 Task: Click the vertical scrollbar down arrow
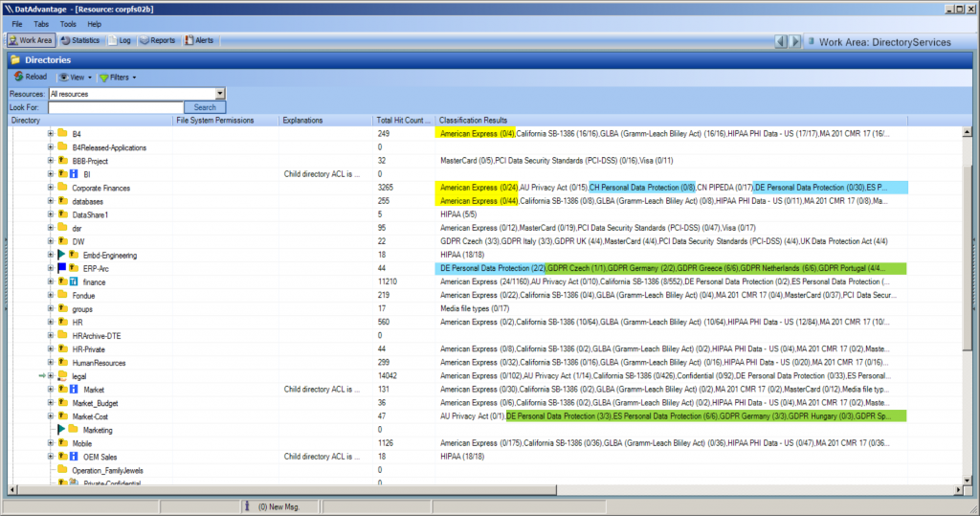pyautogui.click(x=967, y=480)
